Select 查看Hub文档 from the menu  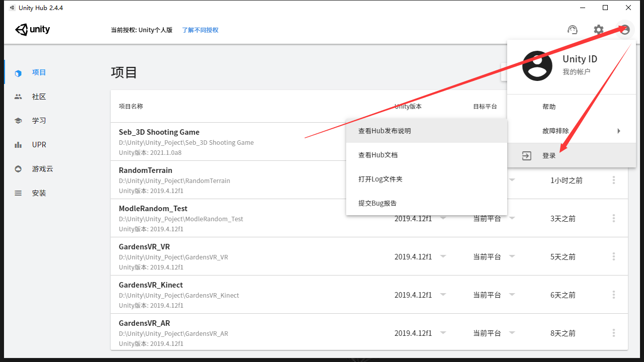click(377, 154)
